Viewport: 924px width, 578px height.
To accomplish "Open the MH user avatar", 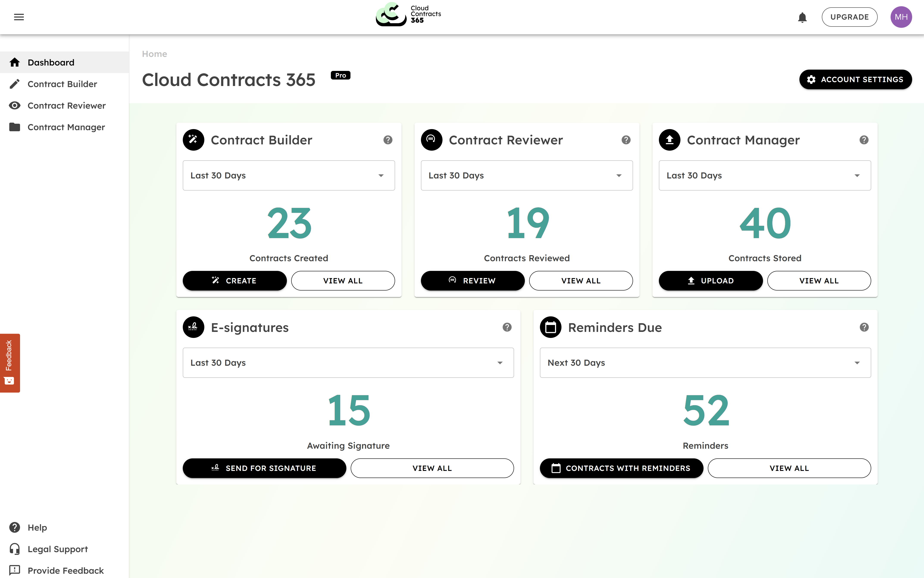I will [x=901, y=17].
